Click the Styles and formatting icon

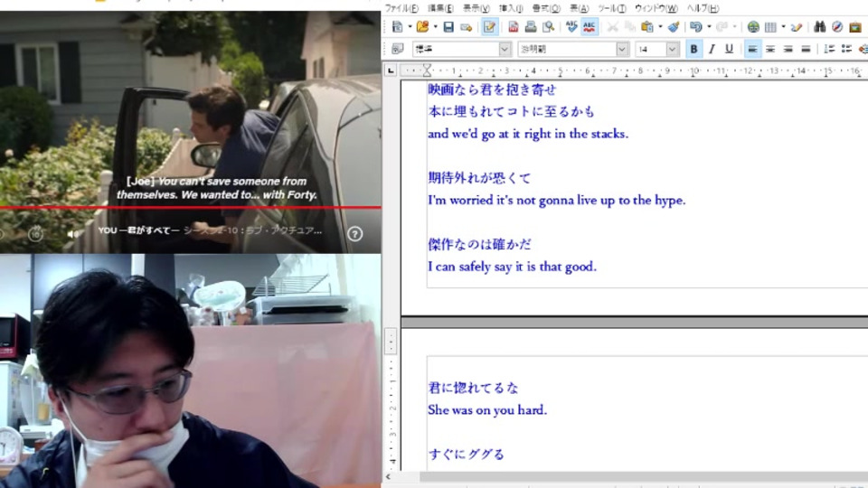[x=398, y=49]
